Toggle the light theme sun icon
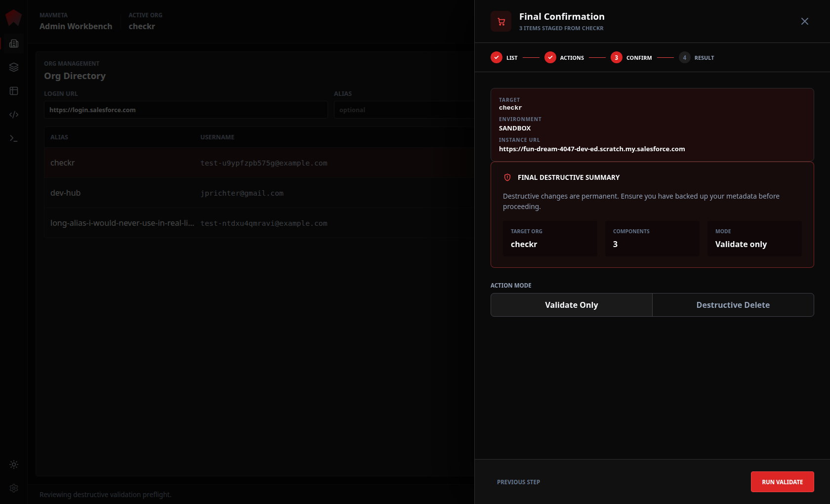Screen dimensions: 830x504 coord(14,464)
